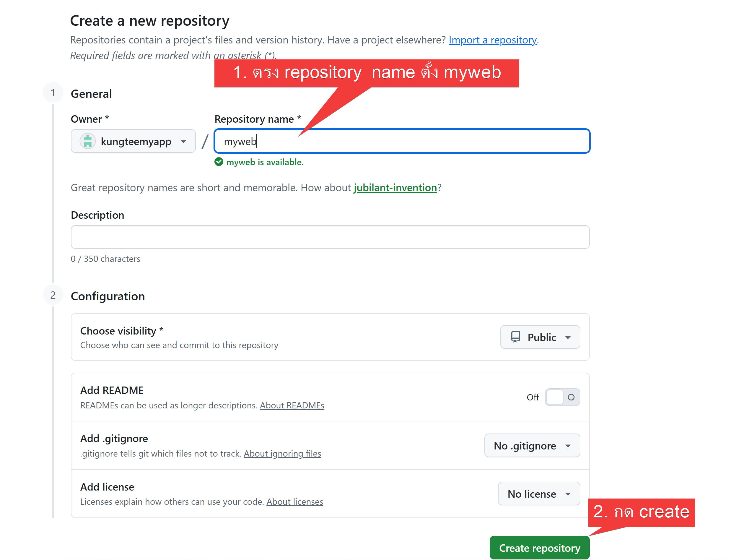Visit the About licenses link
Viewport: 731px width, 560px height.
click(x=294, y=502)
